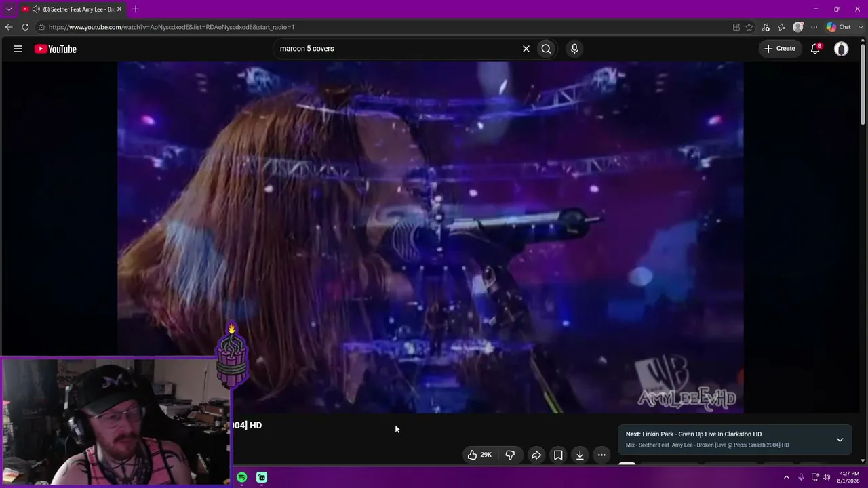
Task: Open the browser favorites list
Action: [782, 27]
